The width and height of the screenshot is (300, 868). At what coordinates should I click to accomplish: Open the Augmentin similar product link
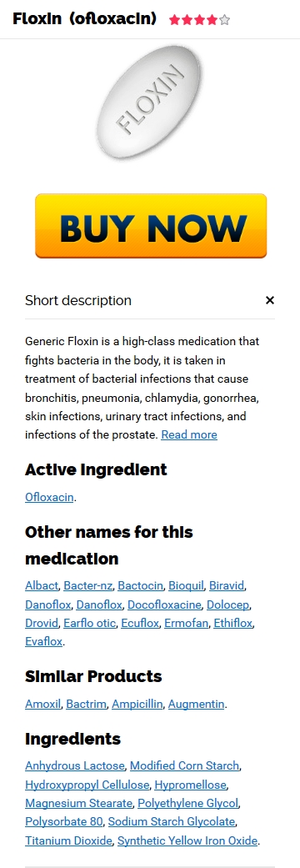point(197,704)
